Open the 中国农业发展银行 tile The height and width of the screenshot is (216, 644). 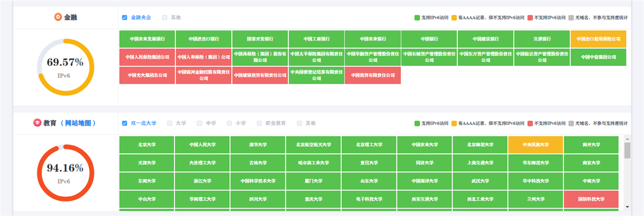click(147, 39)
